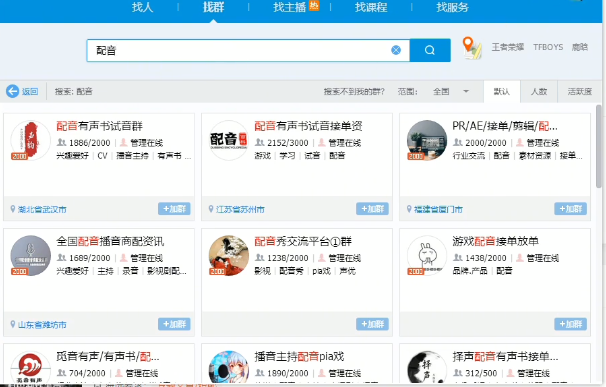
Task: Clear the search text with the X icon
Action: point(396,50)
